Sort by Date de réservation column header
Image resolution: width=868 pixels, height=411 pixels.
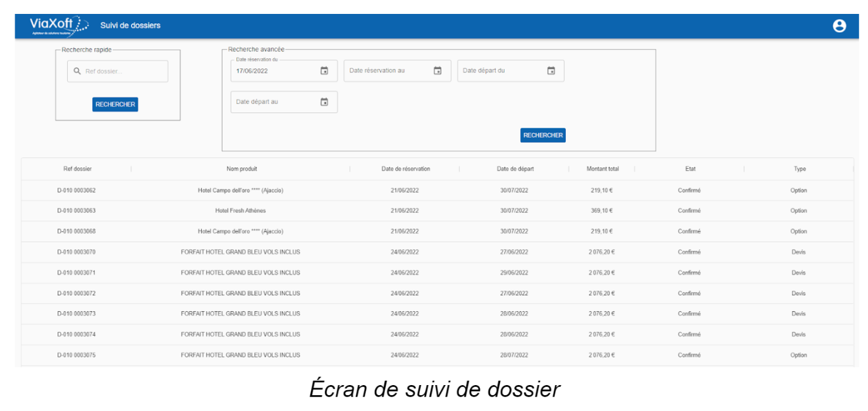406,169
